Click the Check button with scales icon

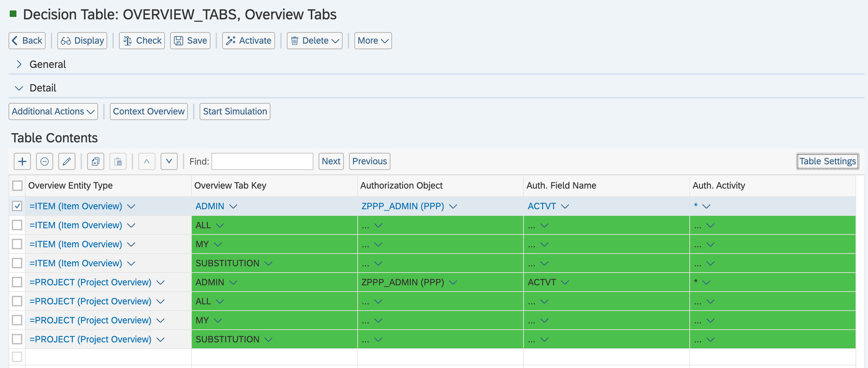tap(142, 40)
